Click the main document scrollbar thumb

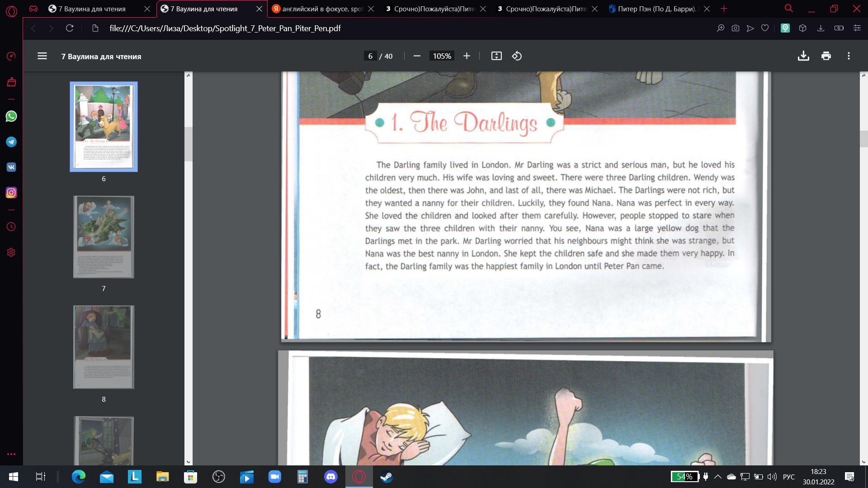coord(863,138)
